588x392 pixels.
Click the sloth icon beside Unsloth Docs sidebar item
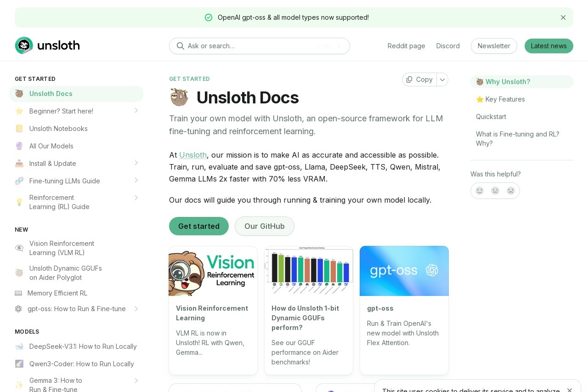(19, 94)
